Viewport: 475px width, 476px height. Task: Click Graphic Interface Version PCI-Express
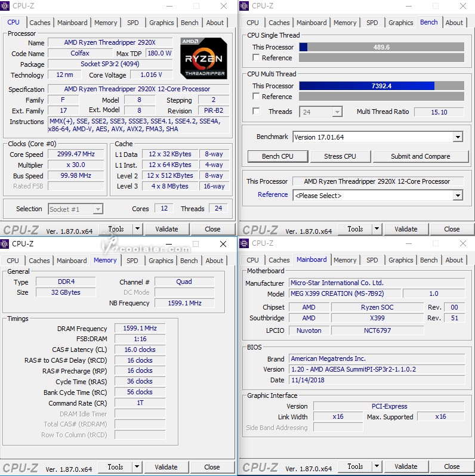click(389, 406)
